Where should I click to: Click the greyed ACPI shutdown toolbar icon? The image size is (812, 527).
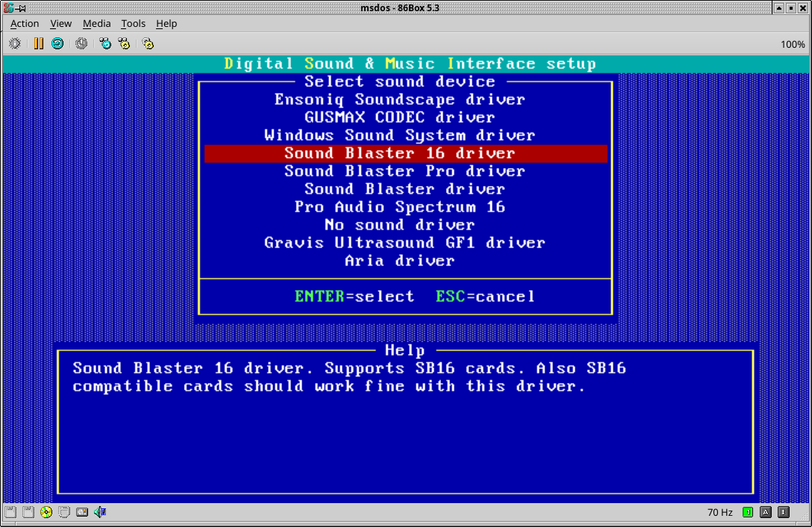(x=81, y=43)
